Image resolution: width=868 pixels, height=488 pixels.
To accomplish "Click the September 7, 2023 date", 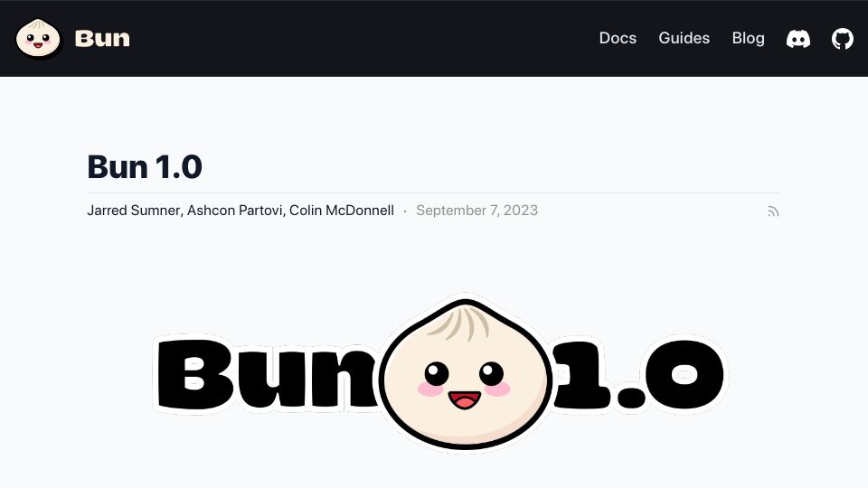I will tap(477, 211).
